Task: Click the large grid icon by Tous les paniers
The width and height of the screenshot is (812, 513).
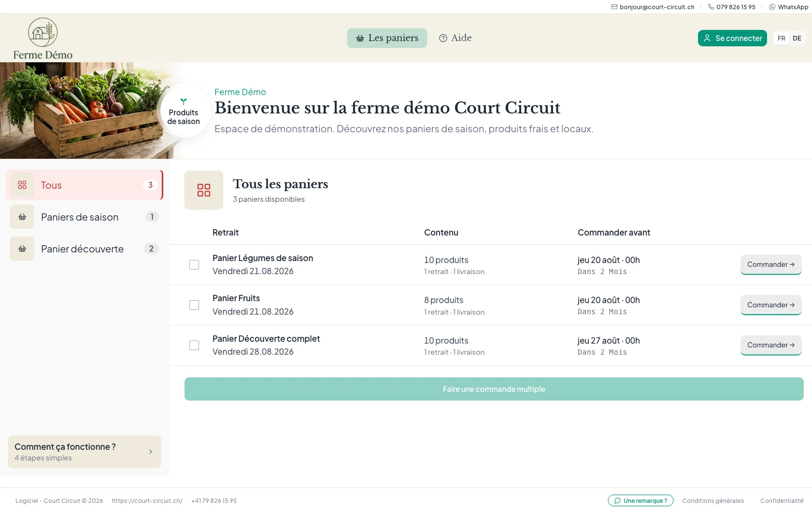Action: (x=204, y=190)
